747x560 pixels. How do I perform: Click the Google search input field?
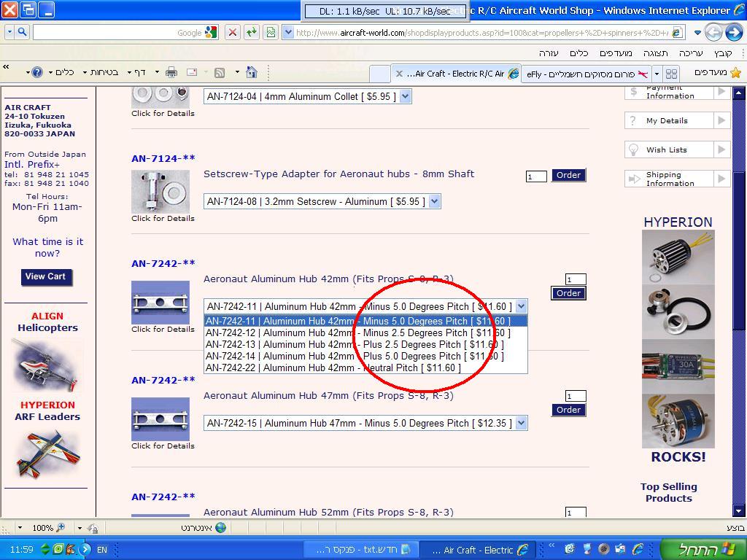coord(117,32)
